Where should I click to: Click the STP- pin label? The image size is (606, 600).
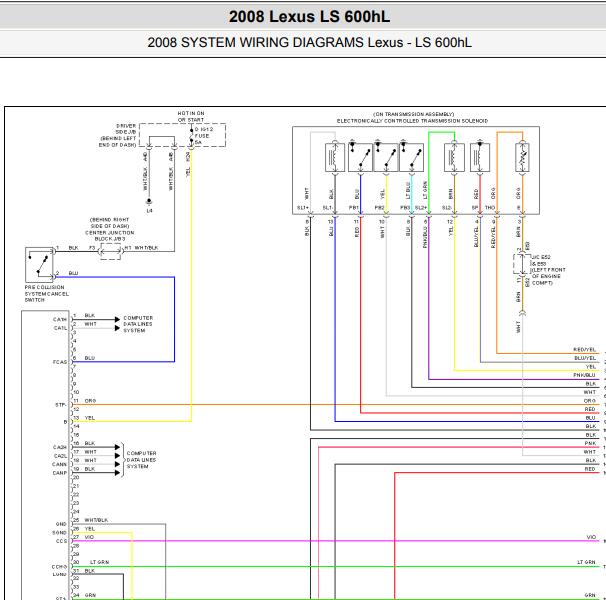pyautogui.click(x=61, y=405)
